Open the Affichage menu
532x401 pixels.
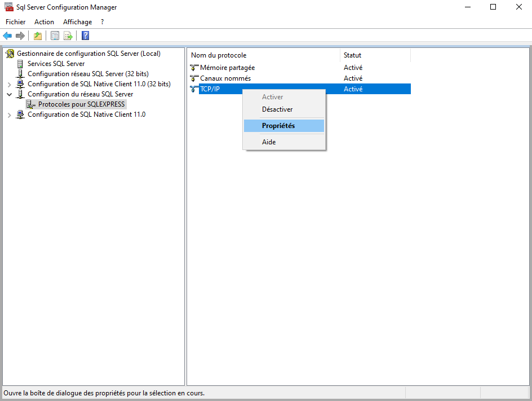coord(77,22)
